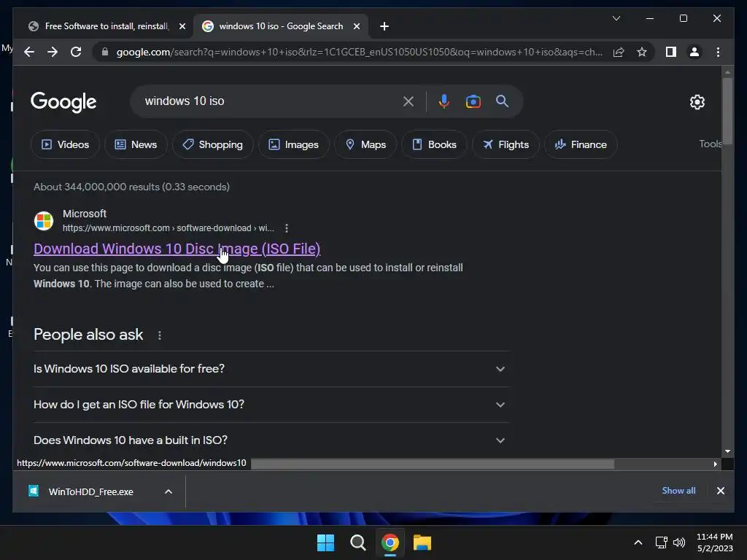Open the Chrome profile avatar menu
Viewport: 747px width, 560px height.
coord(694,52)
